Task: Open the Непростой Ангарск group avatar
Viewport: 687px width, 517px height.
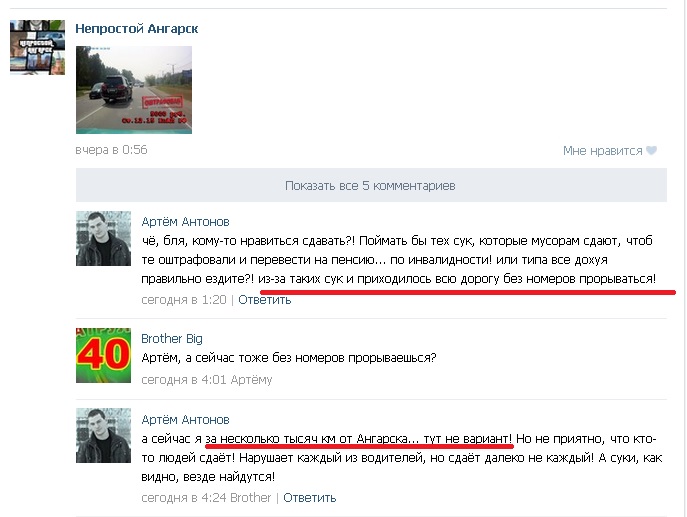Action: [x=37, y=47]
